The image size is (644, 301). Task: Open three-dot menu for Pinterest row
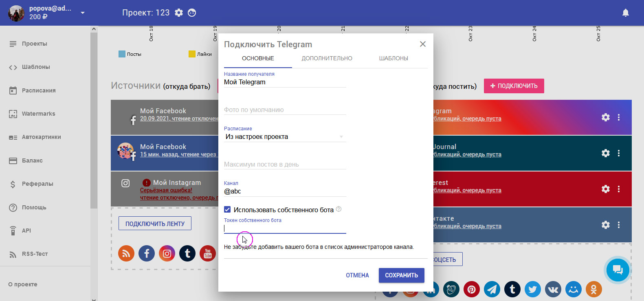[x=618, y=189]
